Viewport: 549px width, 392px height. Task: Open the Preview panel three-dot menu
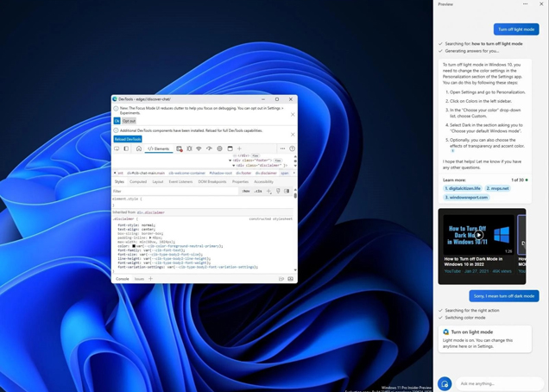coord(525,3)
